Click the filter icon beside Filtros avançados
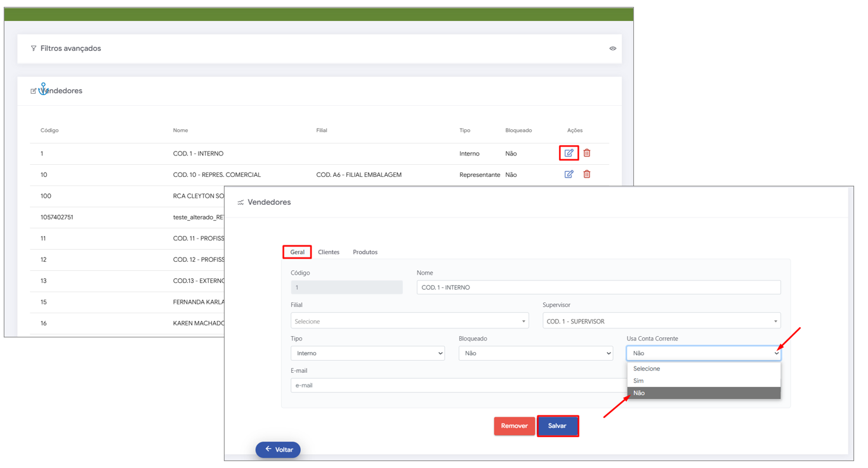Screen dimensions: 868x468 pos(34,48)
